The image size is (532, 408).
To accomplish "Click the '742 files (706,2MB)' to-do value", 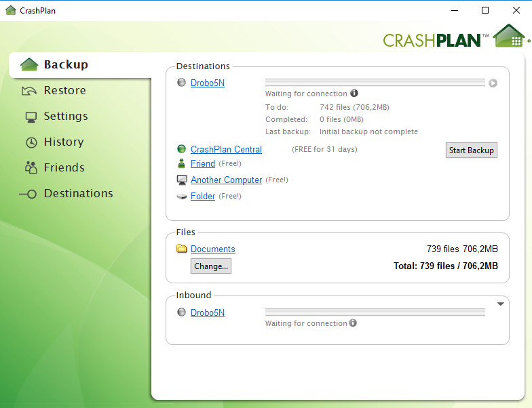I will pos(354,107).
